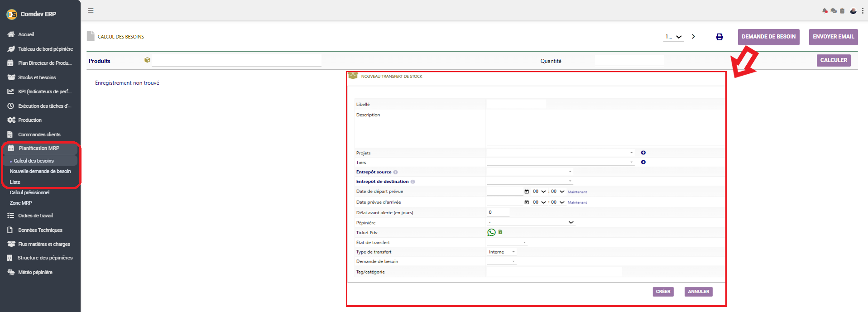Open the Demande de besoin dropdown
This screenshot has height=312, width=868.
[x=502, y=261]
